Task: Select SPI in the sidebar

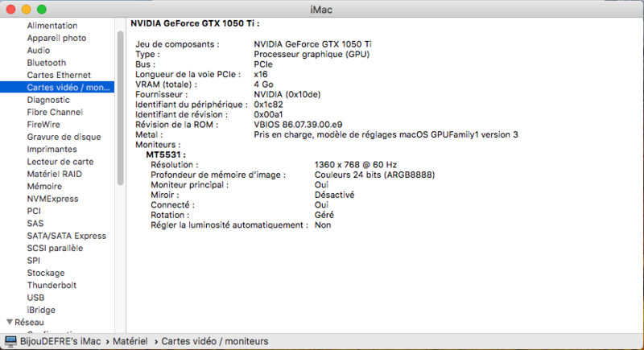Action: click(x=34, y=260)
